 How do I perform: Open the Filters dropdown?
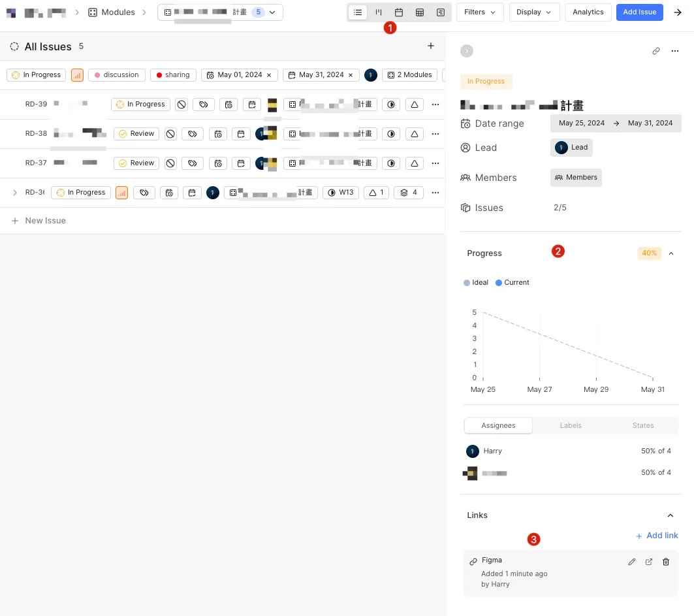point(480,12)
